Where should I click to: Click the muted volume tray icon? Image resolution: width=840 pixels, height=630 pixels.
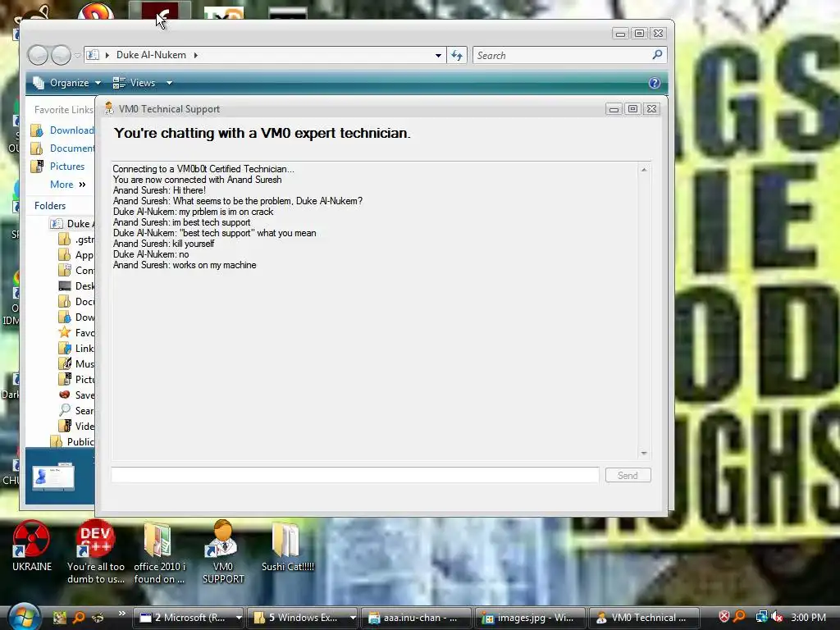pos(777,617)
